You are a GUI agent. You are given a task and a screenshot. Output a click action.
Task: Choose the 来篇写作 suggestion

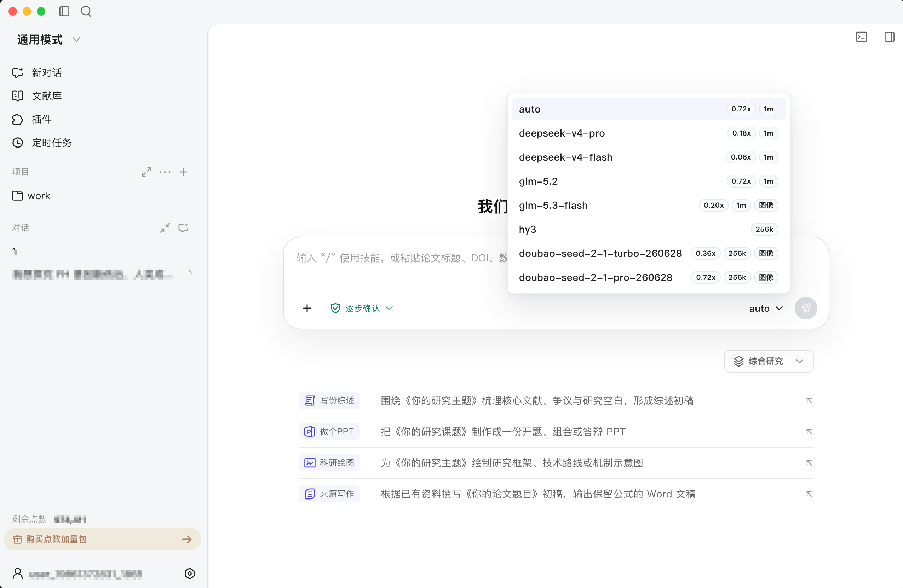click(329, 494)
